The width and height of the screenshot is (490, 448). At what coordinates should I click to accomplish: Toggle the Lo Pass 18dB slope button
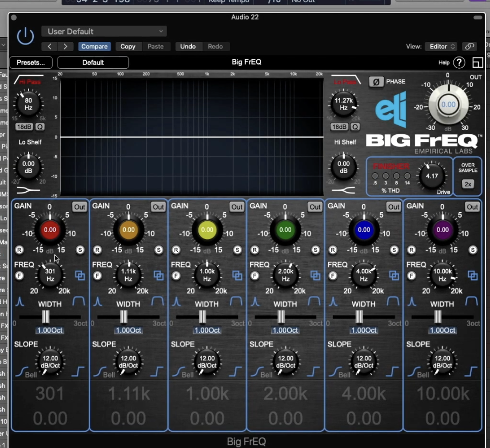point(339,127)
